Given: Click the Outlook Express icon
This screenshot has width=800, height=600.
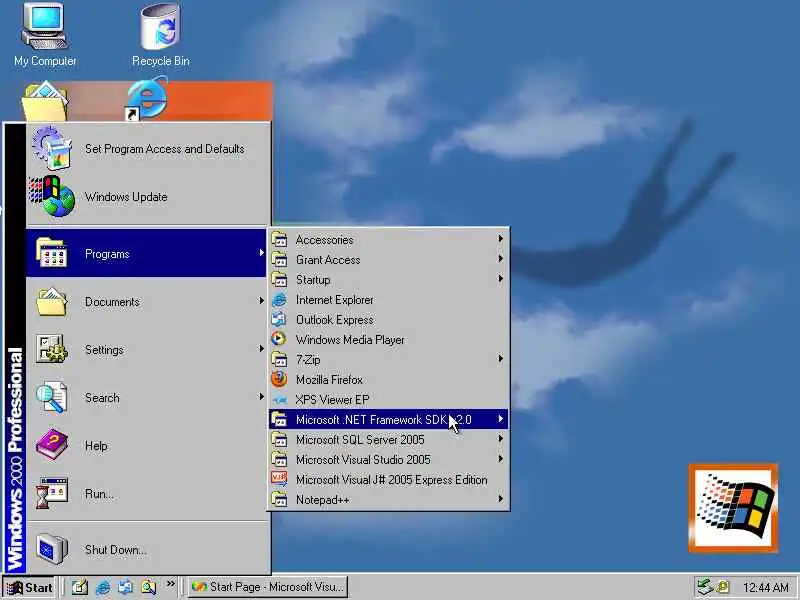Looking at the screenshot, I should tap(279, 319).
